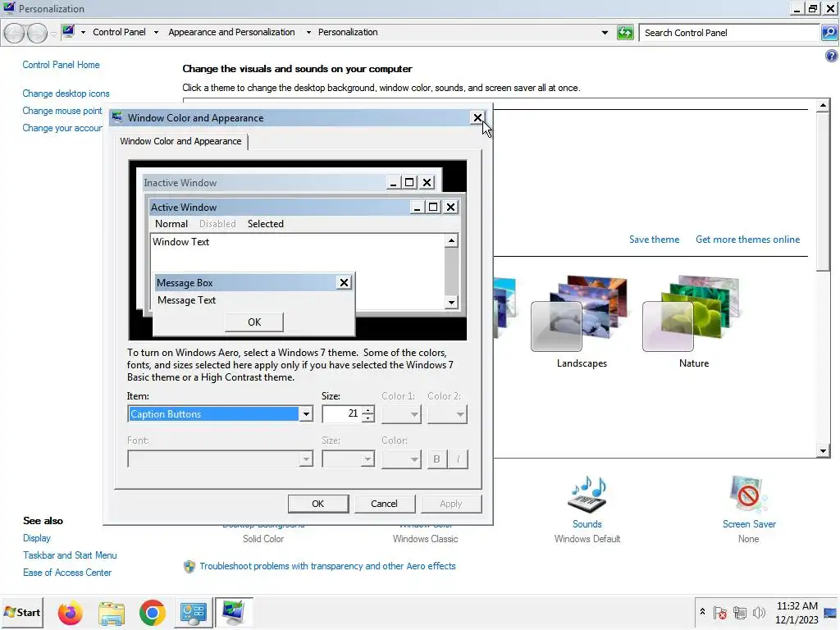Click OK in Window Color dialog
The height and width of the screenshot is (630, 840).
coord(317,504)
